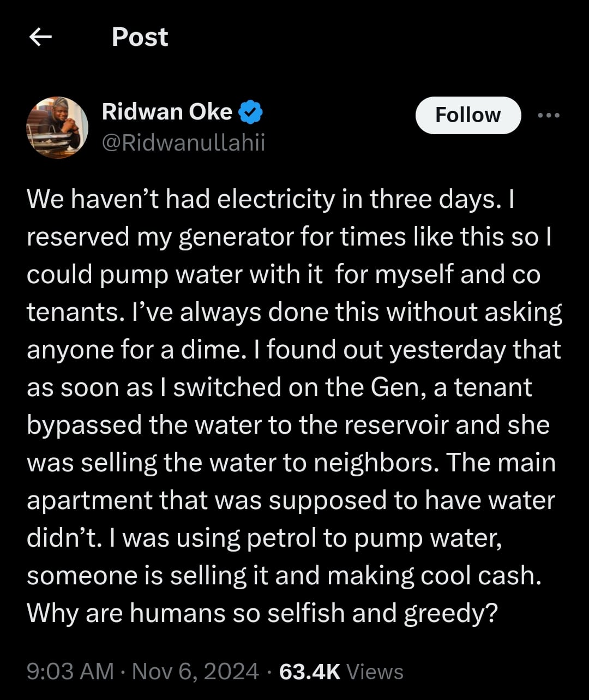Open Ridwan Oke's profile picture

tap(57, 128)
